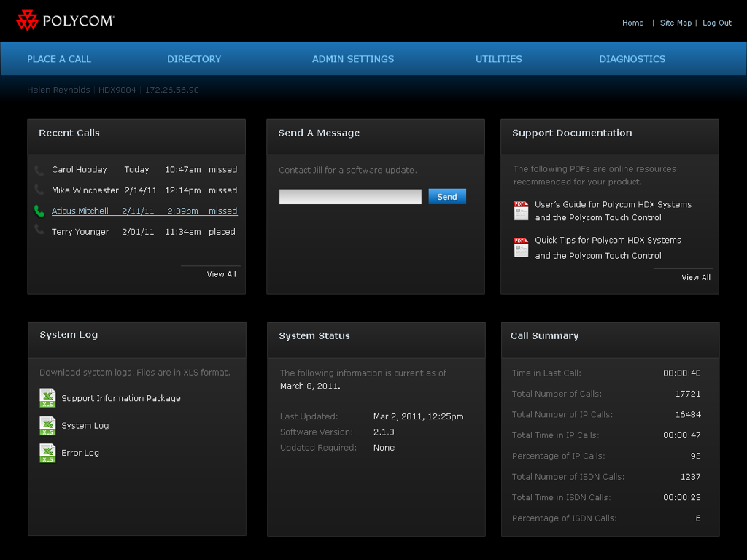View All recent calls
747x560 pixels.
pos(221,274)
